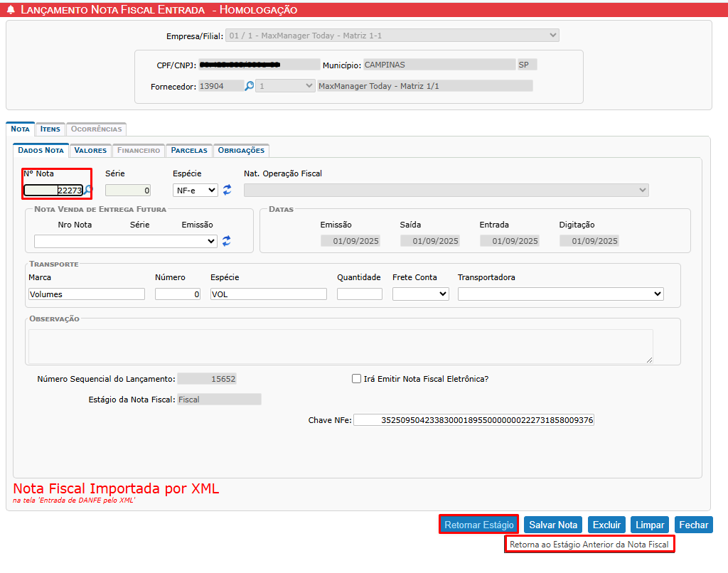
Task: Go to the Obrigações sub-tab
Action: click(241, 151)
